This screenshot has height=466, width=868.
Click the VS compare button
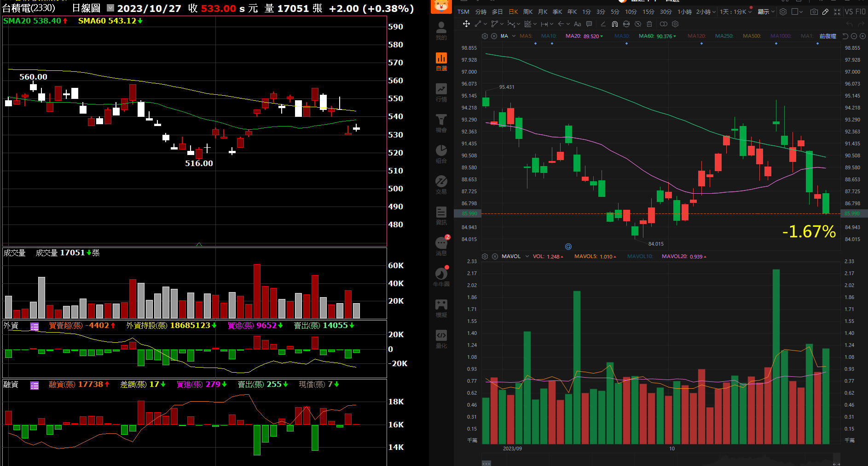pyautogui.click(x=849, y=12)
